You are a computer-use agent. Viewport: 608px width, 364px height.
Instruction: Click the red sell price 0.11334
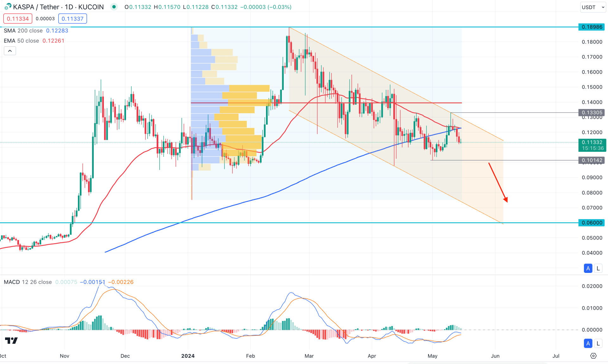click(x=18, y=19)
